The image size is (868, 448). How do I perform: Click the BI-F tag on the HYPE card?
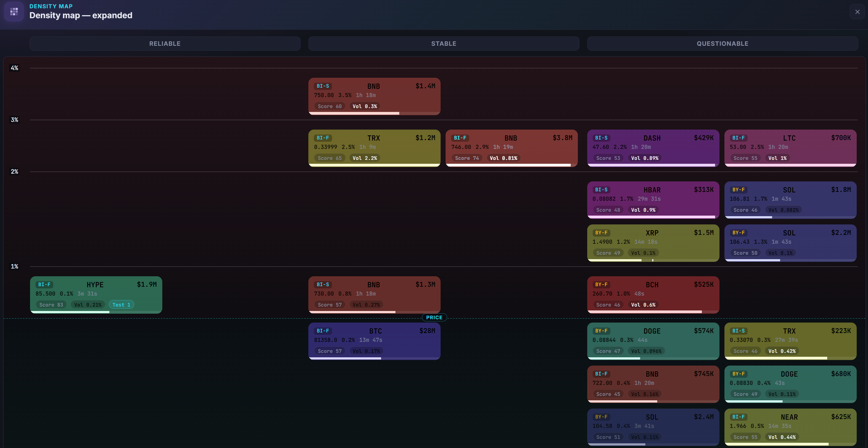click(x=44, y=285)
